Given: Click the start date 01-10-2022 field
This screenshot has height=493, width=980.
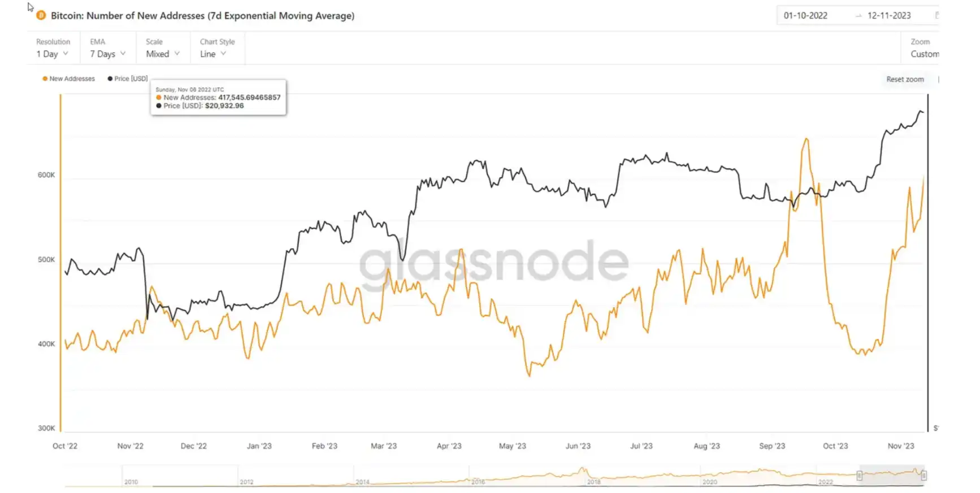Looking at the screenshot, I should point(805,16).
